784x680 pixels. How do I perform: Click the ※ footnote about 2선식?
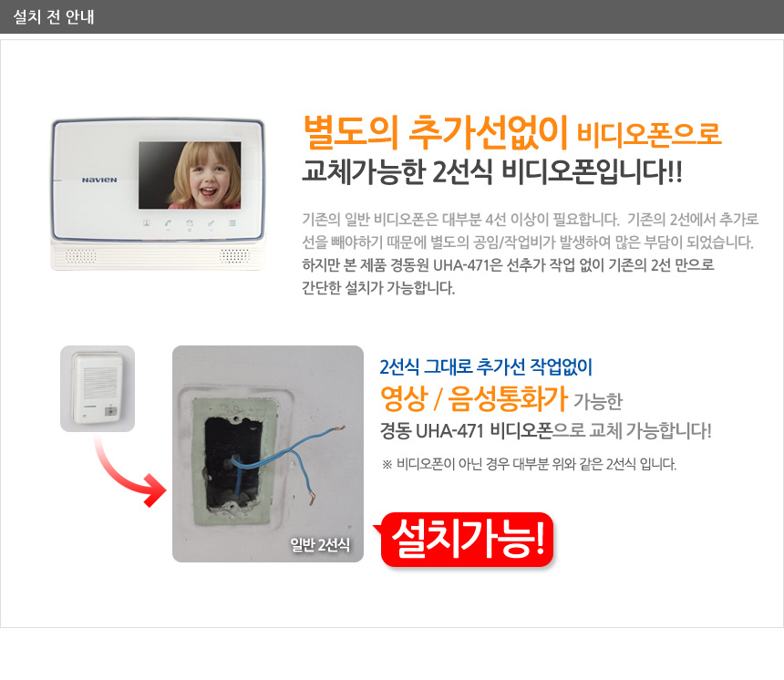coord(529,464)
